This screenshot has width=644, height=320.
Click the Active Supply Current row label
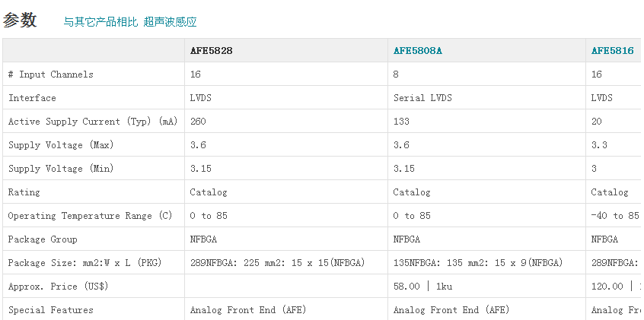tap(92, 122)
